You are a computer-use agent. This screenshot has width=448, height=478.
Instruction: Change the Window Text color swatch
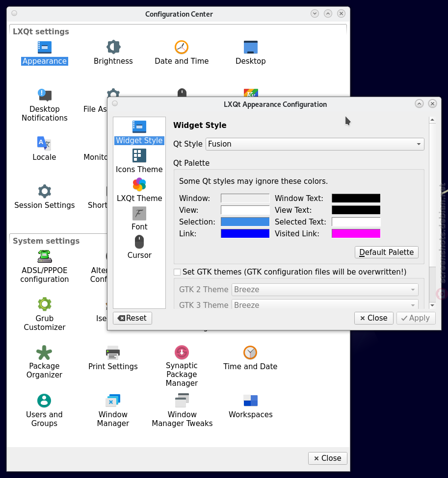pos(356,198)
